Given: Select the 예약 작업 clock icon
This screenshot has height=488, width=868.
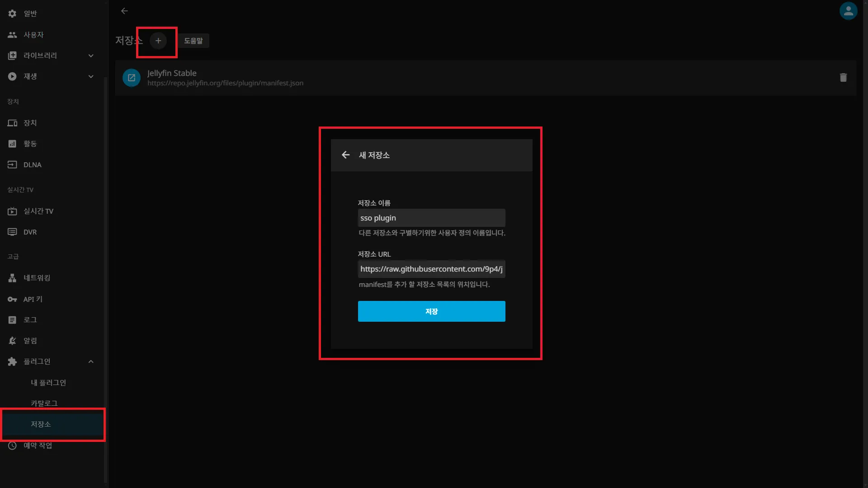Looking at the screenshot, I should pyautogui.click(x=12, y=446).
